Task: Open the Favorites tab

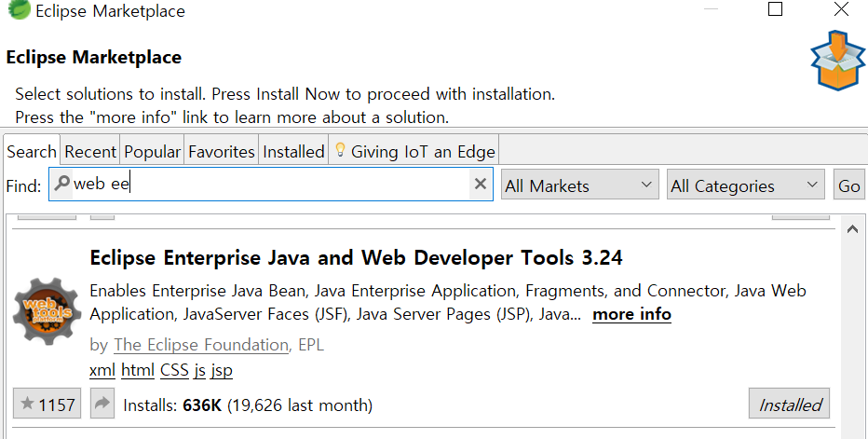Action: tap(222, 151)
